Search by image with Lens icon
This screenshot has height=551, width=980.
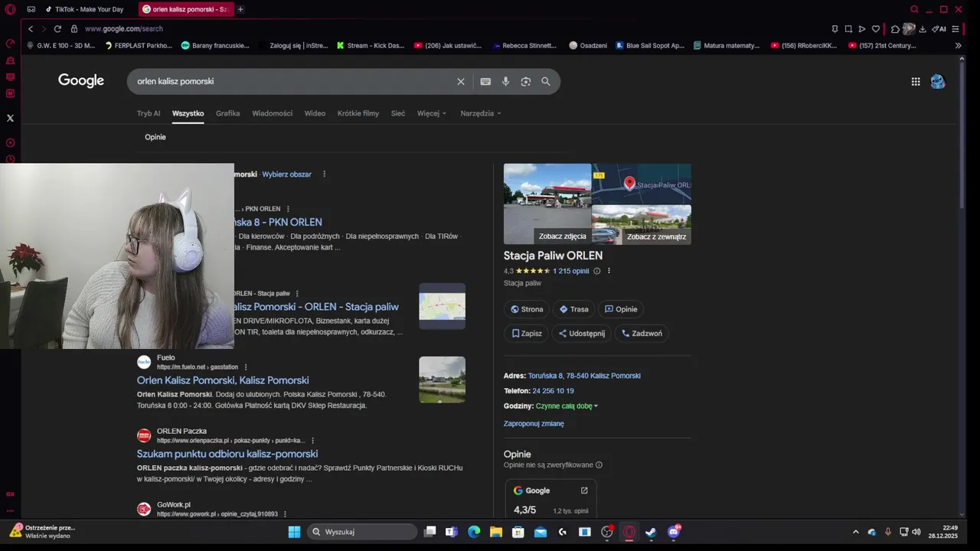(x=525, y=81)
